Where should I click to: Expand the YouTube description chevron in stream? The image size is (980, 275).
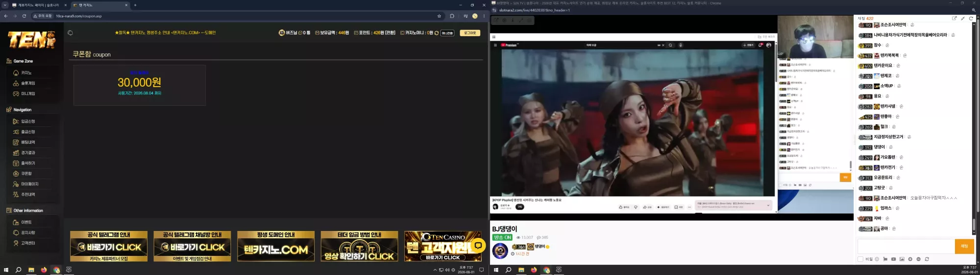coord(768,206)
